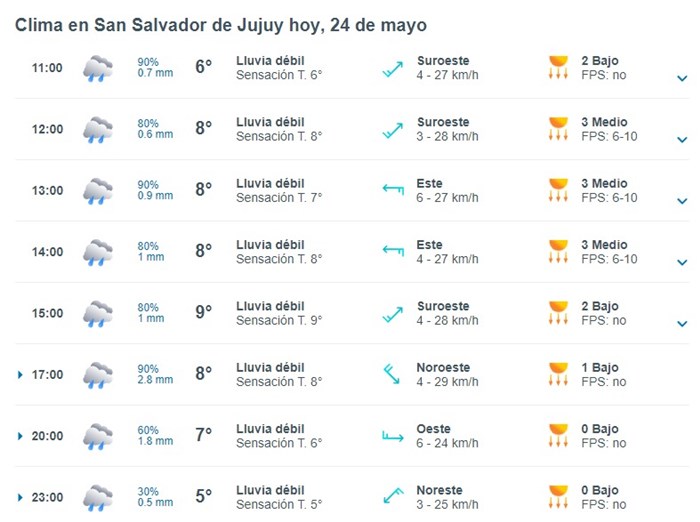Click the Oeste wind arrow at 20:00

point(393,436)
